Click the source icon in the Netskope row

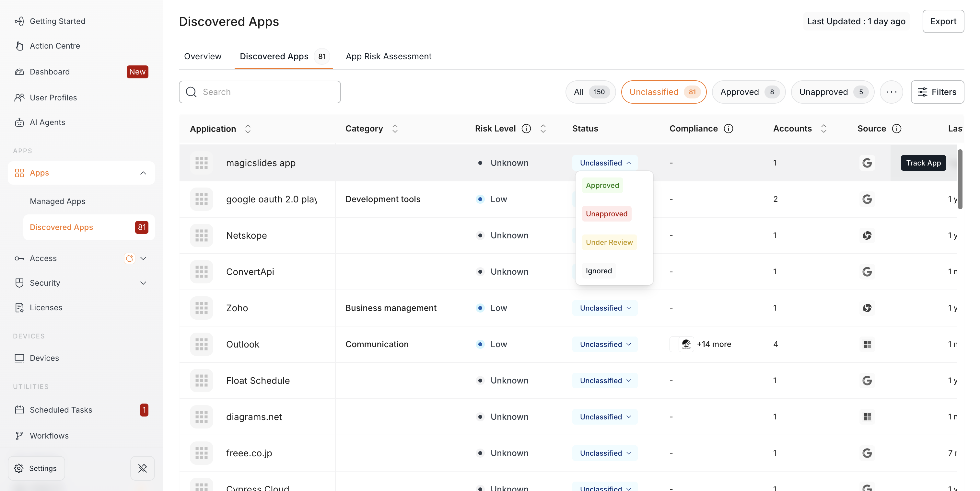tap(867, 236)
